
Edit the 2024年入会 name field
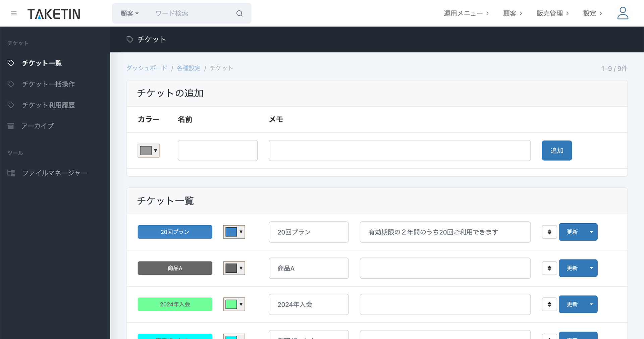click(x=309, y=304)
